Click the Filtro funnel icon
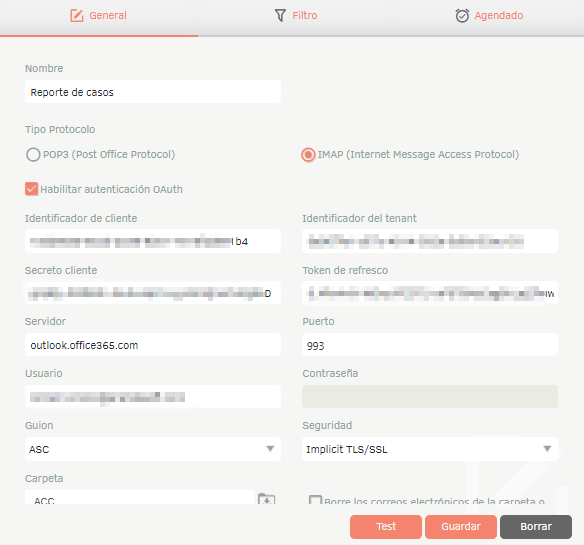 pyautogui.click(x=280, y=16)
